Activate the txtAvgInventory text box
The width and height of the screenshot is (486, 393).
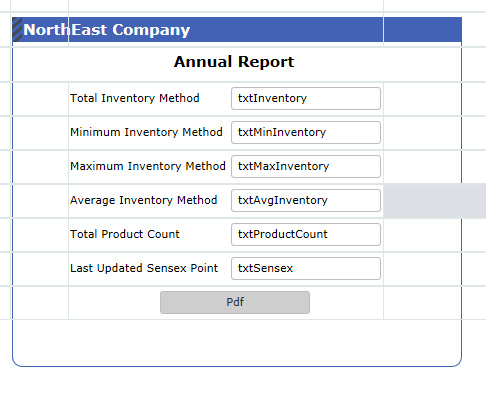pos(306,200)
